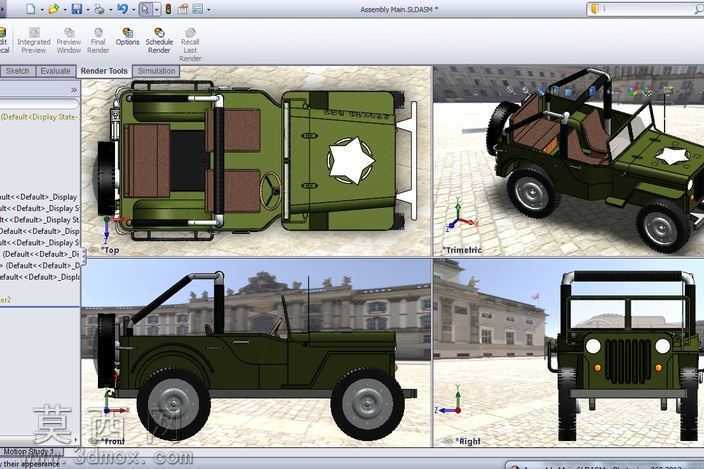The image size is (704, 469).
Task: Click Schedule Render
Action: pos(159,40)
